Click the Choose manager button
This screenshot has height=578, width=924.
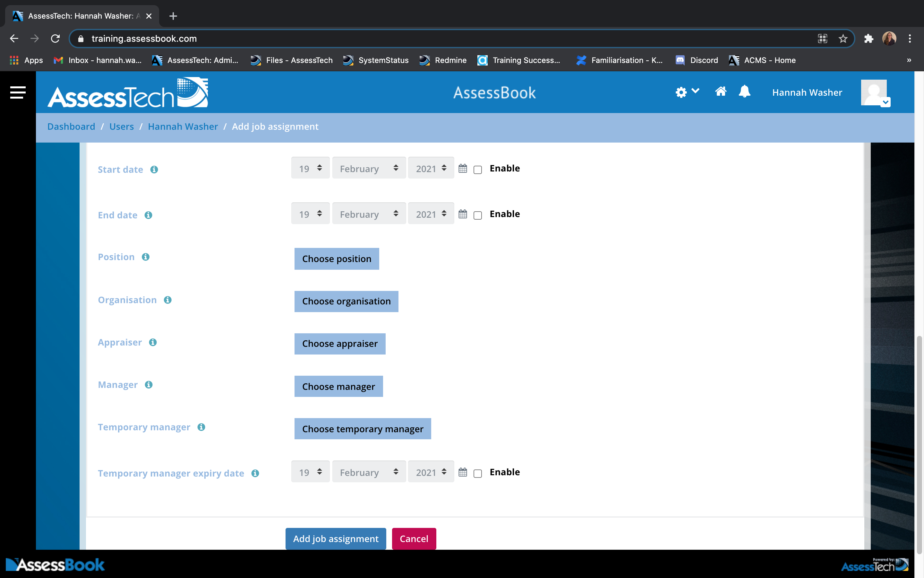(338, 387)
